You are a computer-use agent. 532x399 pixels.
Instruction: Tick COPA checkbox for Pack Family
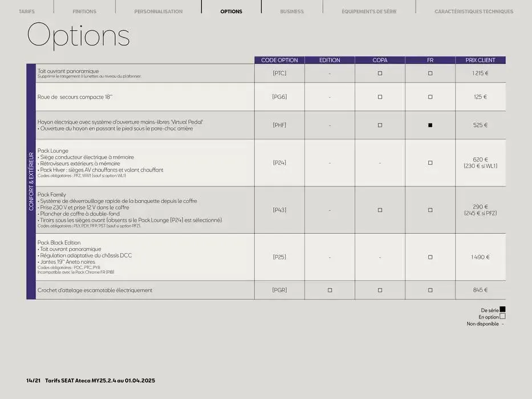coord(380,210)
